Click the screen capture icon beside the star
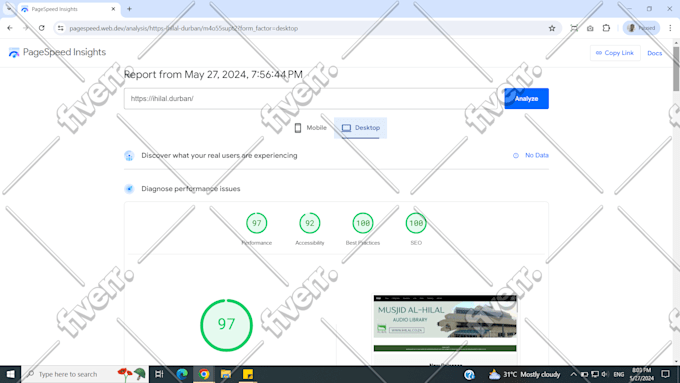 [x=574, y=28]
